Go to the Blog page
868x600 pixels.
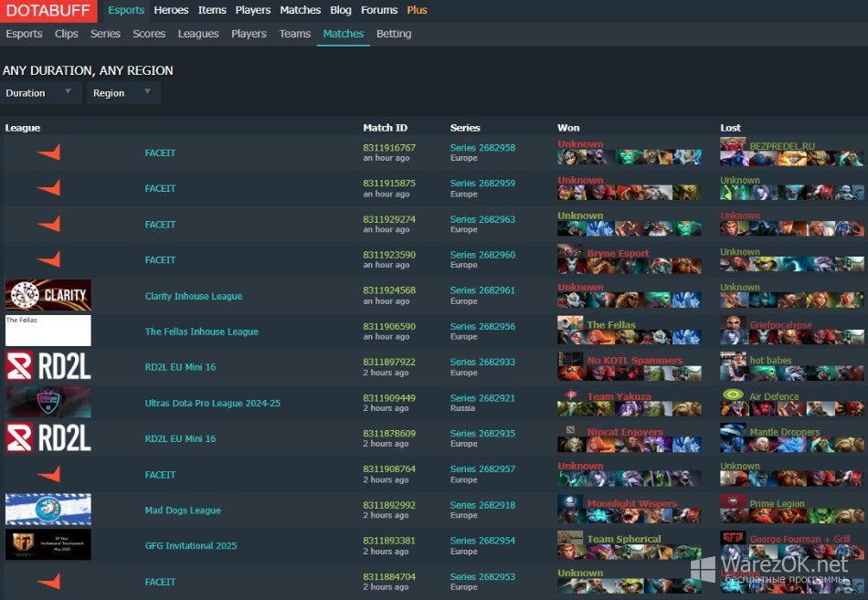341,10
